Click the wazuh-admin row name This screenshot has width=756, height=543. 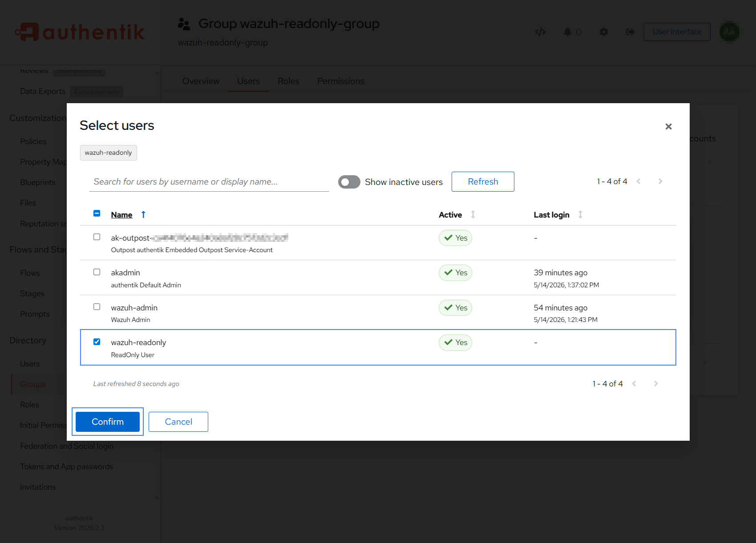tap(134, 308)
